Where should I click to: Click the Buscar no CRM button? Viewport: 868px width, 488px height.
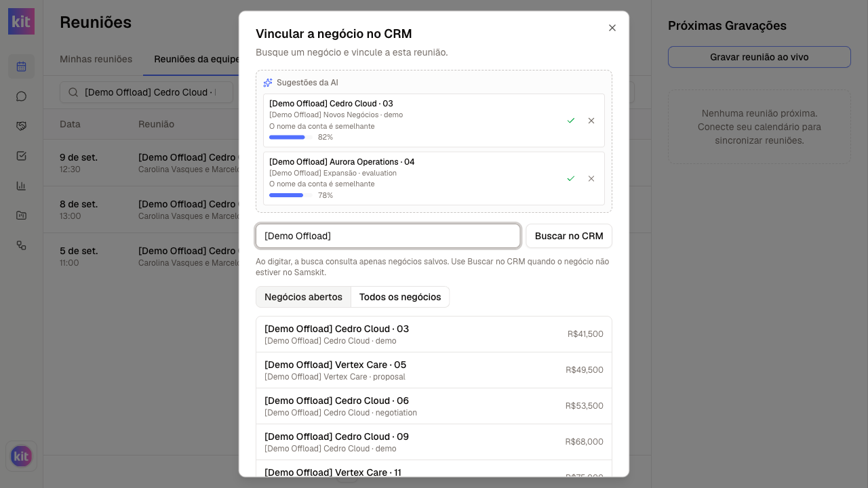pos(569,236)
